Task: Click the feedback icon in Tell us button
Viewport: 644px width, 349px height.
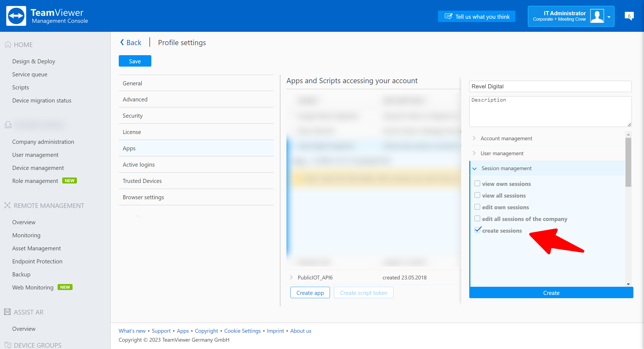Action: click(x=448, y=17)
